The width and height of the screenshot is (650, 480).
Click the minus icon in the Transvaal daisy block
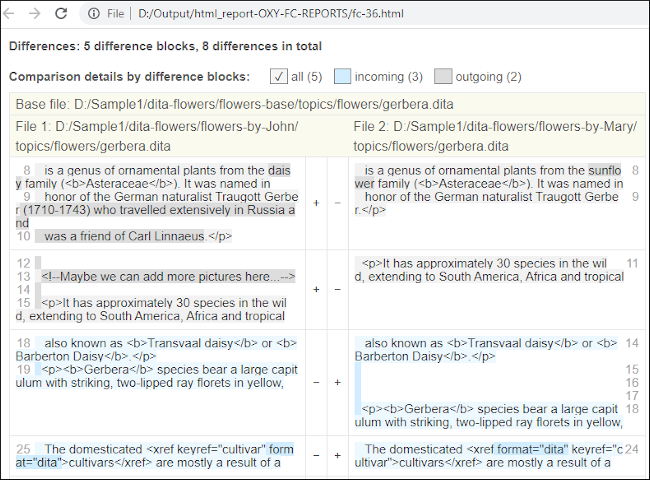[x=317, y=382]
